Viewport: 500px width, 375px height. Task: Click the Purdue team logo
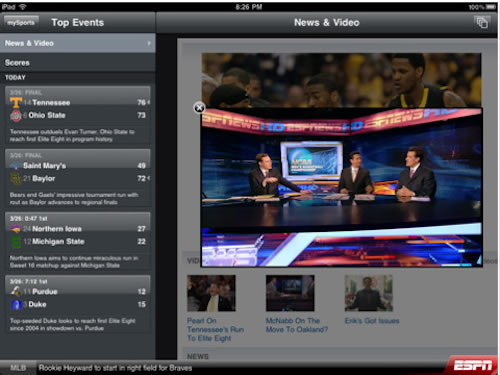click(16, 292)
